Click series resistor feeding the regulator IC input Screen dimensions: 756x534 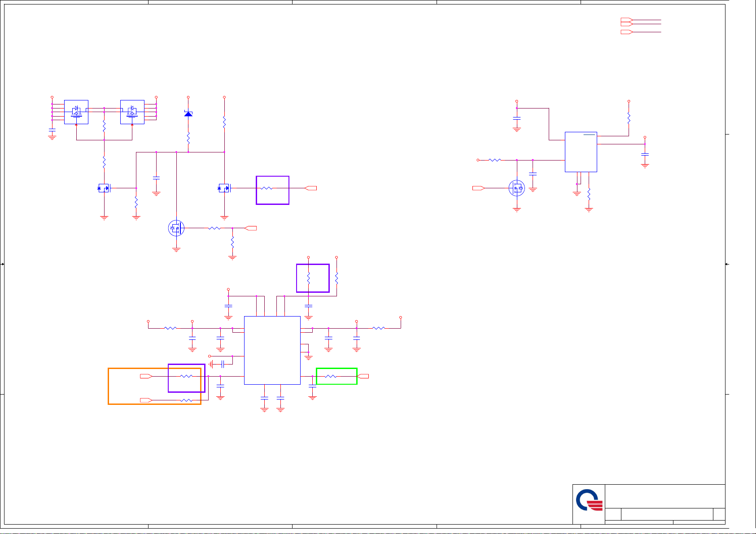(x=494, y=160)
